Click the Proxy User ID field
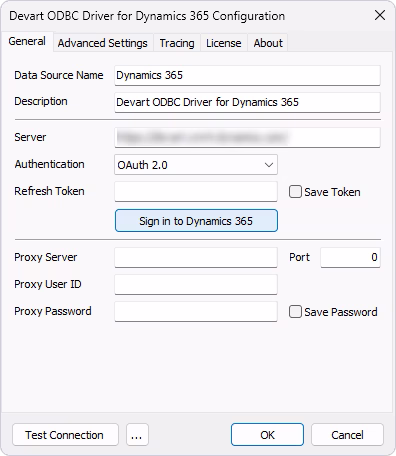 pos(196,284)
